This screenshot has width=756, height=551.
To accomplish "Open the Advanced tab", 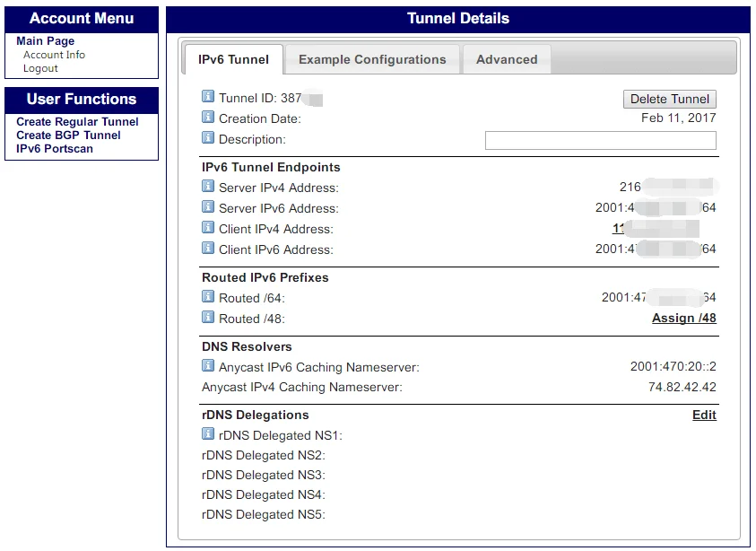I will click(507, 60).
